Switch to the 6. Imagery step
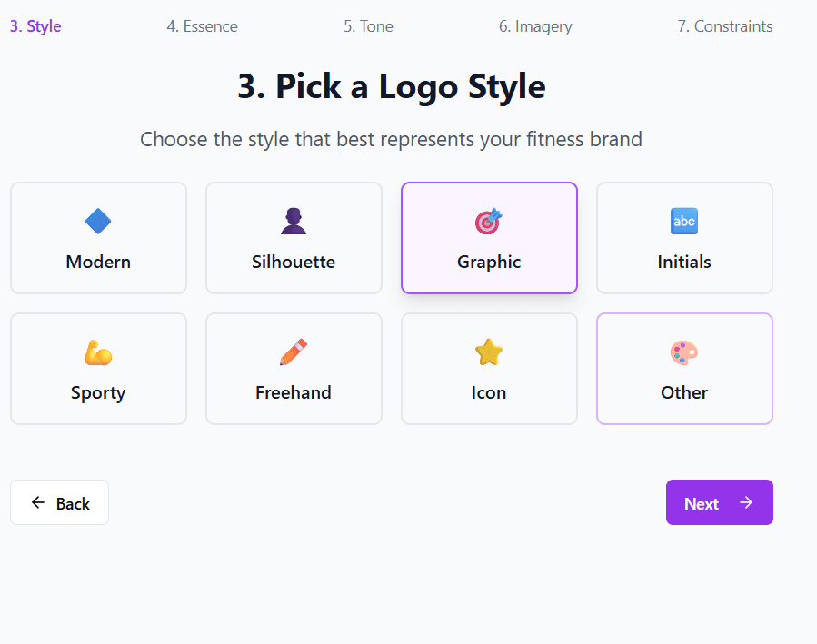The image size is (817, 644). coord(535,26)
